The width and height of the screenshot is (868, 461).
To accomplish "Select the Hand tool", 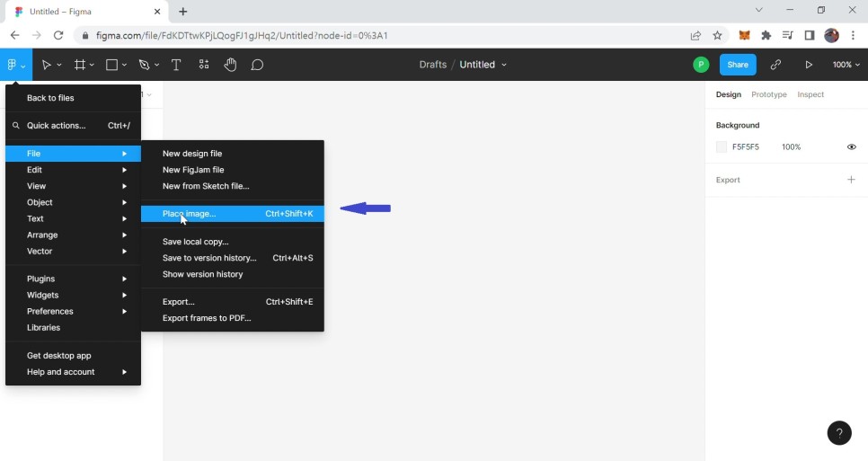I will pyautogui.click(x=230, y=65).
